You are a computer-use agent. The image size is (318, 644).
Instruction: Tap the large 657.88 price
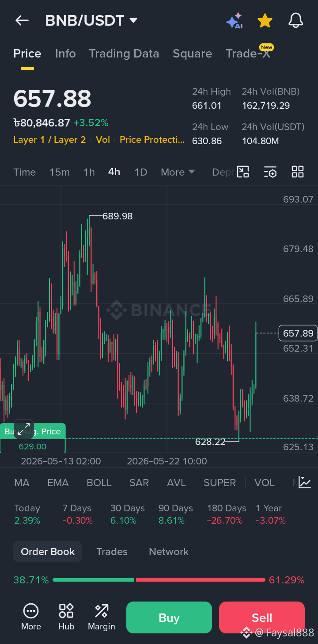(52, 99)
